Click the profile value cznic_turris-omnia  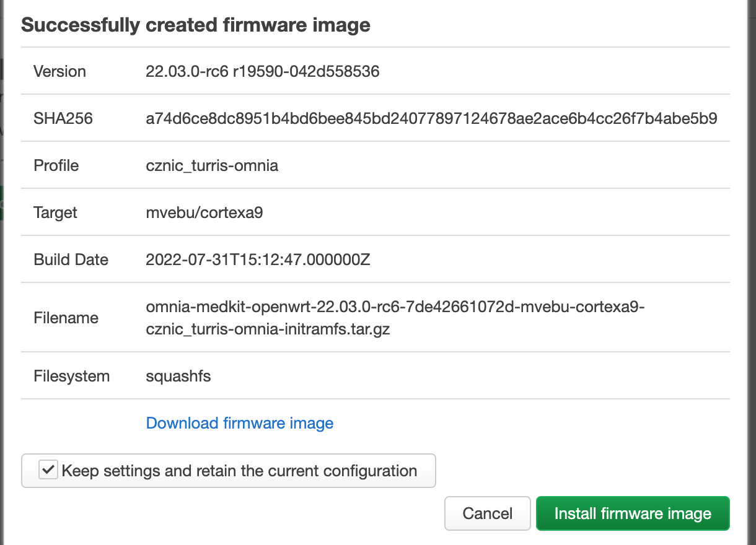pyautogui.click(x=212, y=165)
